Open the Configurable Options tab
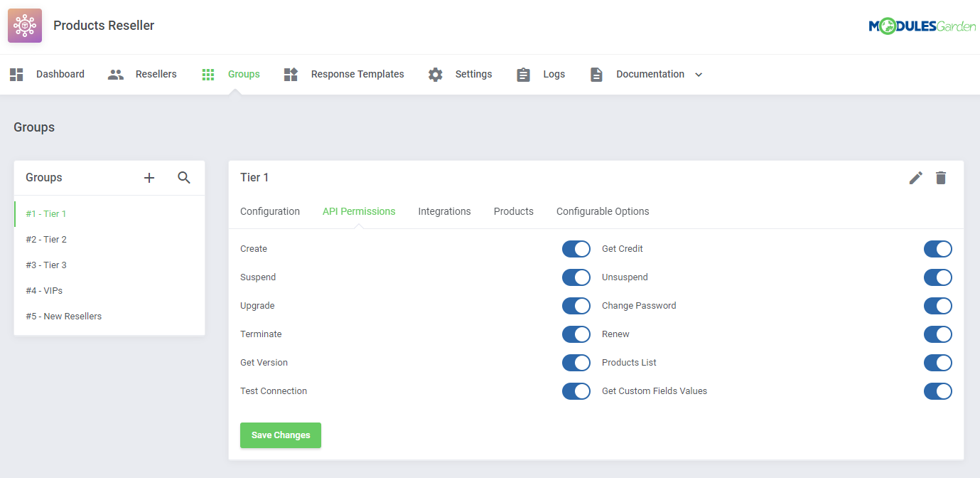Screen dimensions: 980x478 (x=603, y=211)
